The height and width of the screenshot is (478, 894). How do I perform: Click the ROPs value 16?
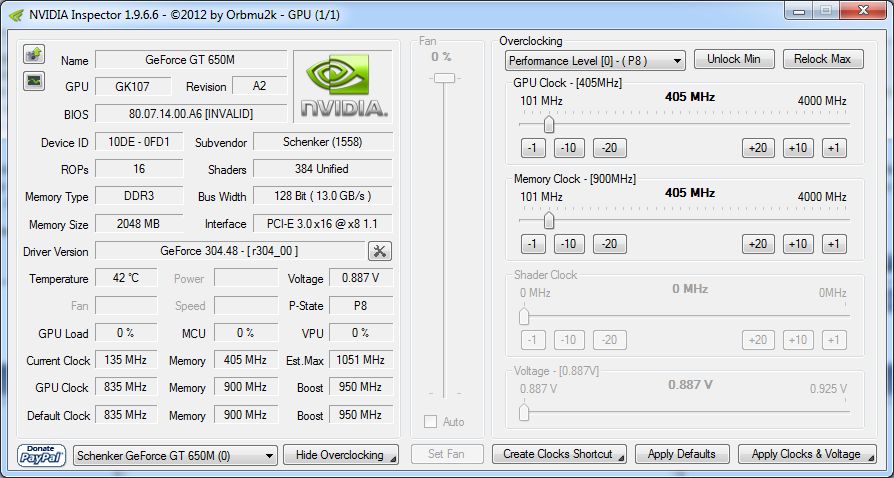click(x=139, y=169)
